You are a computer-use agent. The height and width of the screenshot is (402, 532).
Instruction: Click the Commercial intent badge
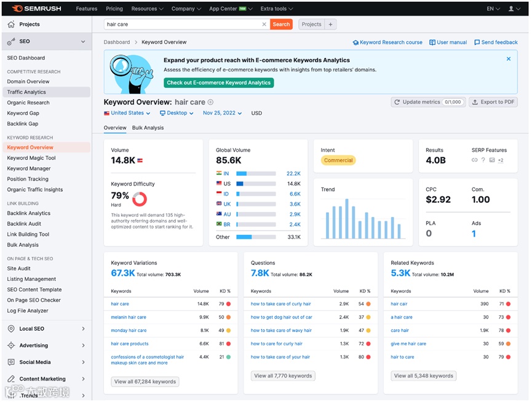click(338, 160)
